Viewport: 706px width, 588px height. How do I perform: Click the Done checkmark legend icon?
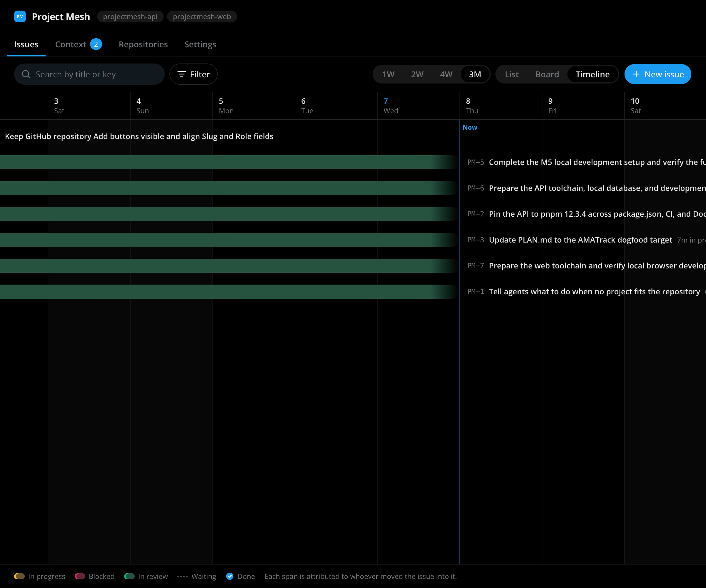[230, 576]
